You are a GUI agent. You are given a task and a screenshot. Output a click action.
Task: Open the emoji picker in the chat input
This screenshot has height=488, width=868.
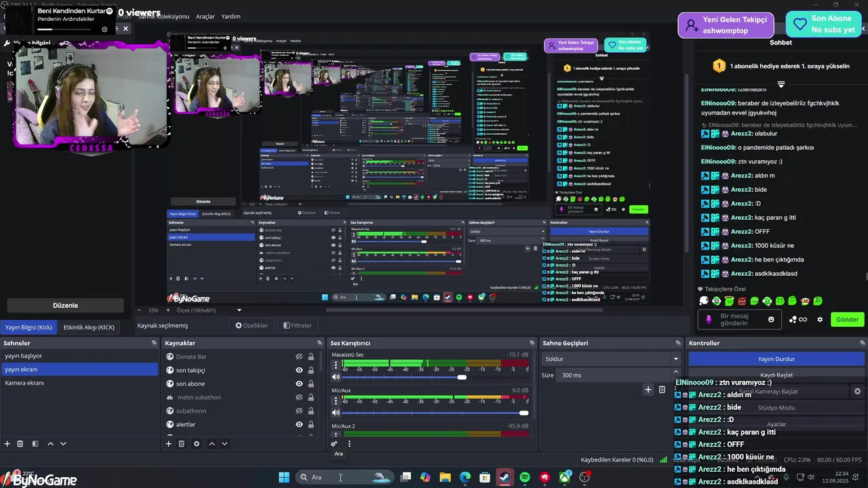pyautogui.click(x=771, y=319)
